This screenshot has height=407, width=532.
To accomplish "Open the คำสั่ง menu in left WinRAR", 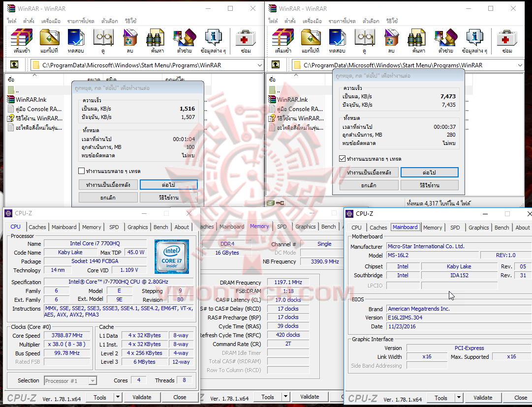I will coord(29,21).
